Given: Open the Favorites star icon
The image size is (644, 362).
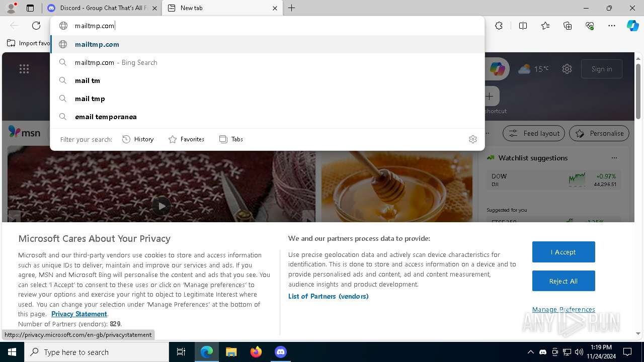Looking at the screenshot, I should click(x=545, y=26).
